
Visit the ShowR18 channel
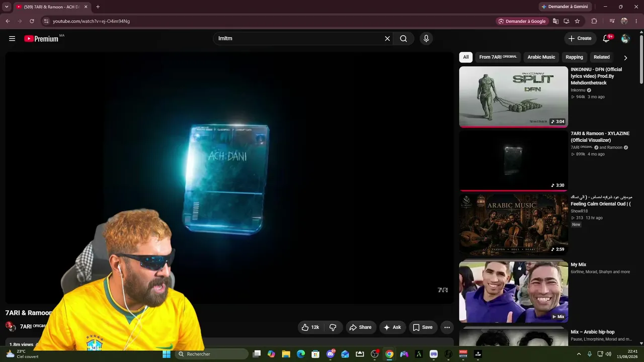(579, 211)
